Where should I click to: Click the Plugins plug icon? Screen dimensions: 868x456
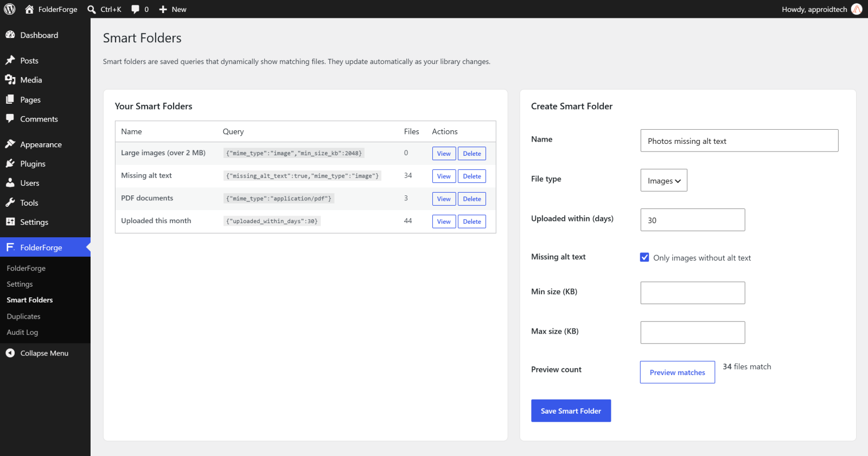[10, 163]
